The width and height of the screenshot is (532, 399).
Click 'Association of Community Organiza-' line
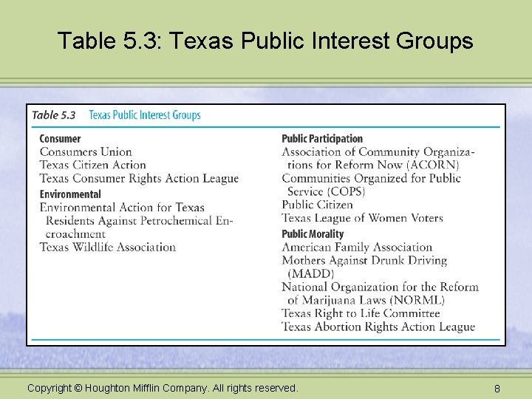click(378, 152)
